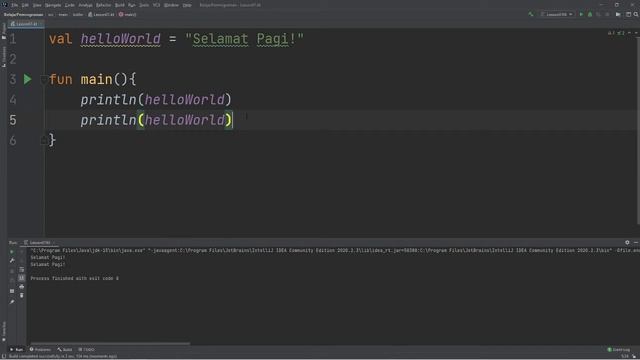Toggle the Project tool window on left edge
This screenshot has width=640, height=360.
(x=4, y=31)
